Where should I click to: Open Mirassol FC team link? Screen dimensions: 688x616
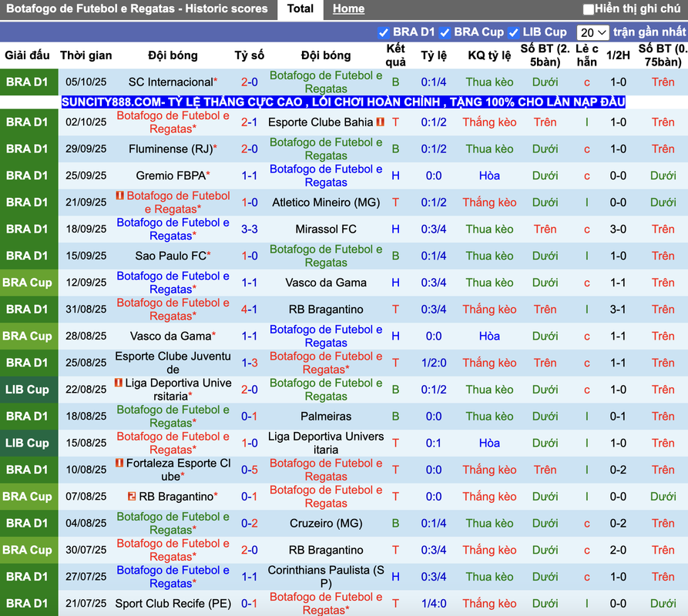[x=326, y=229]
